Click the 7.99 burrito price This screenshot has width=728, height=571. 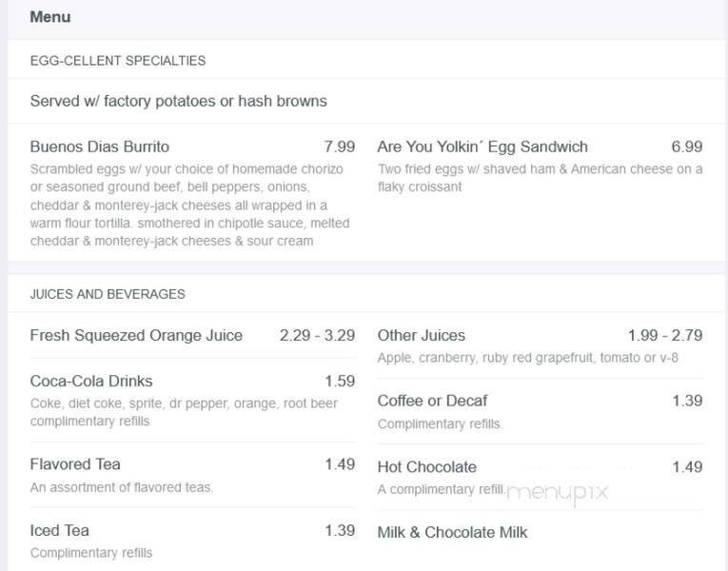point(339,147)
